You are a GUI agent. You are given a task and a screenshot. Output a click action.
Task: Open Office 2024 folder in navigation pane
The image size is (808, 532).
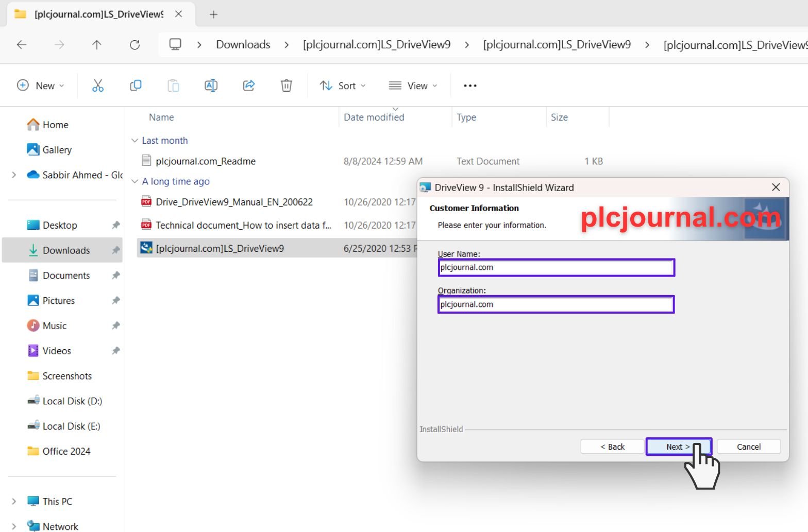pos(59,452)
